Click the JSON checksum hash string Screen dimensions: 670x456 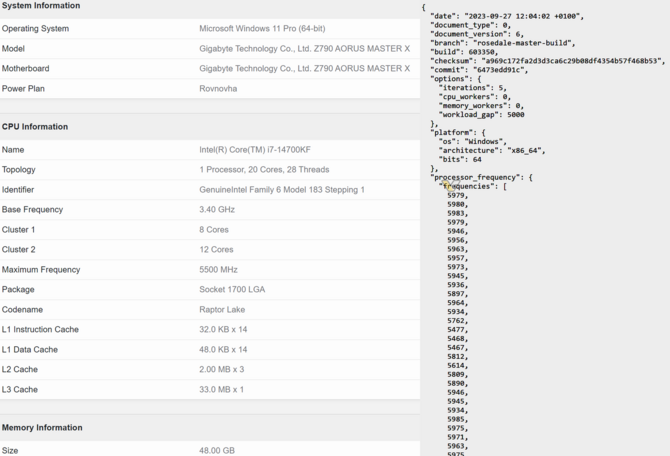(571, 61)
